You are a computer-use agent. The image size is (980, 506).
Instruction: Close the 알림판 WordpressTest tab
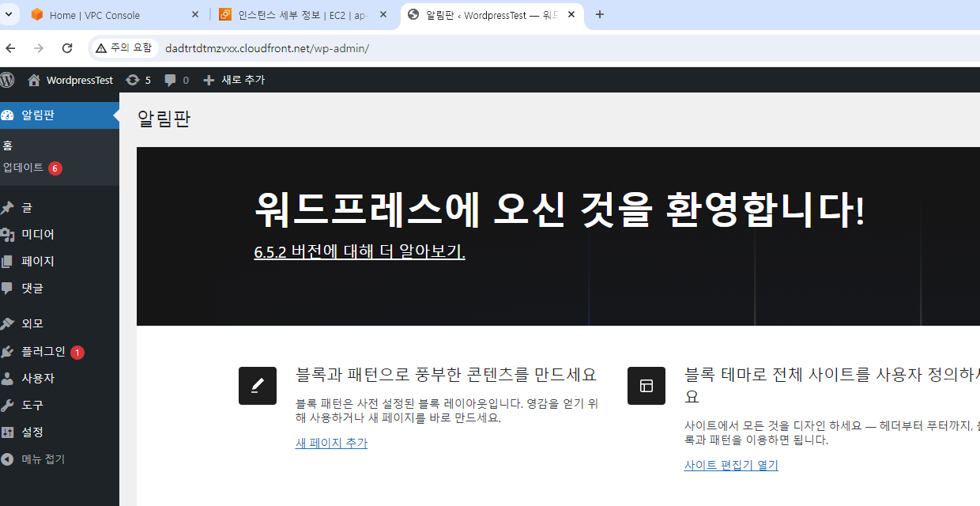click(571, 14)
